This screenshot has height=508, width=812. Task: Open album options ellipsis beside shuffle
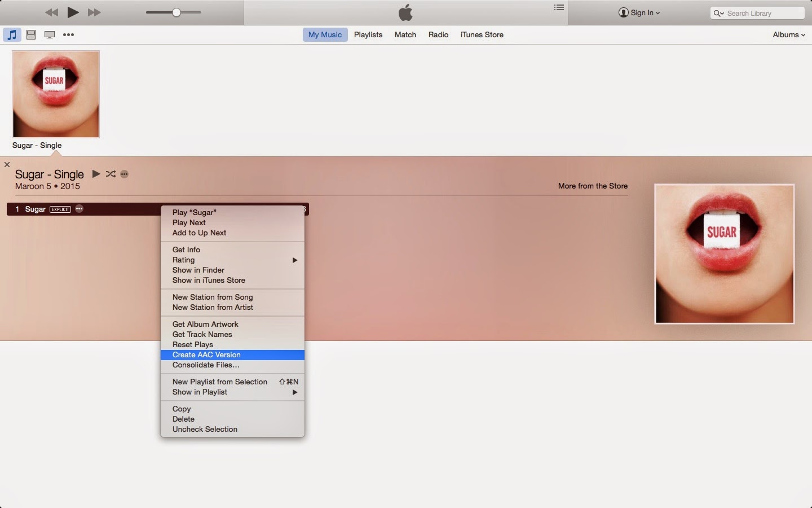tap(125, 174)
